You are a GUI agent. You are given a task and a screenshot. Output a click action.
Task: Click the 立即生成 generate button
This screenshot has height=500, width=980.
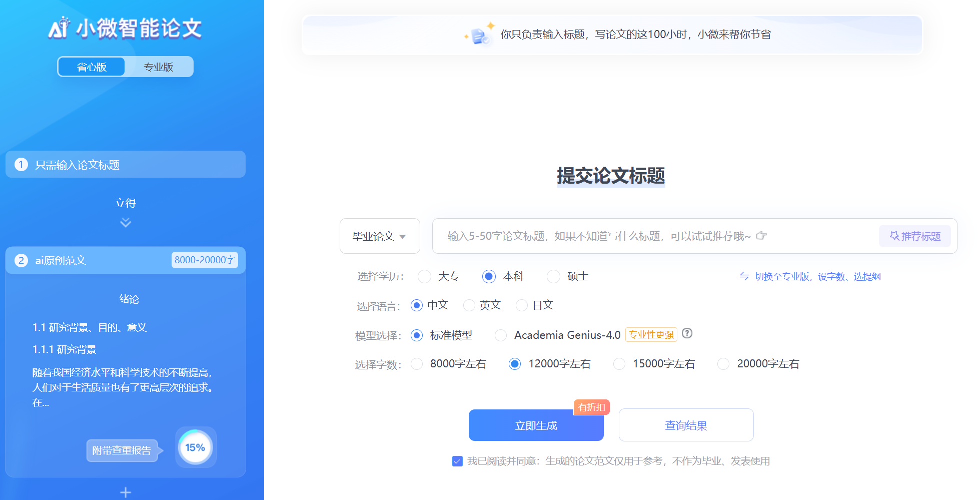tap(536, 425)
